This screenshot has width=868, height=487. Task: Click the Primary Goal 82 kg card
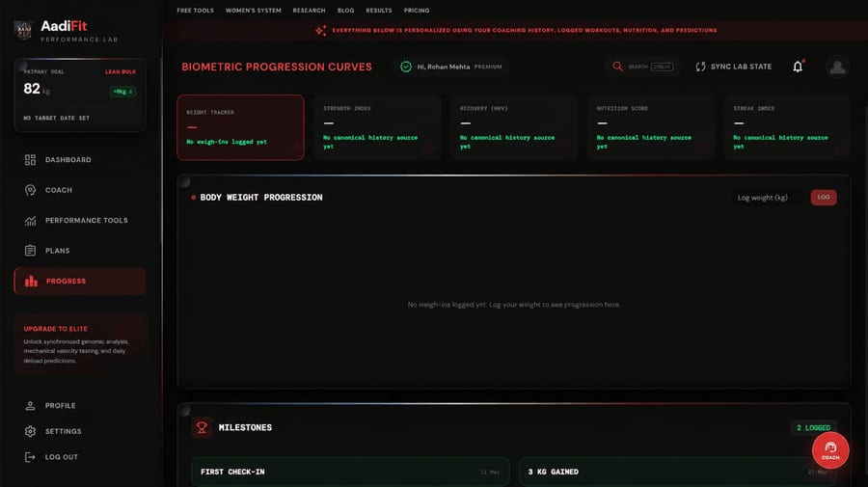80,95
